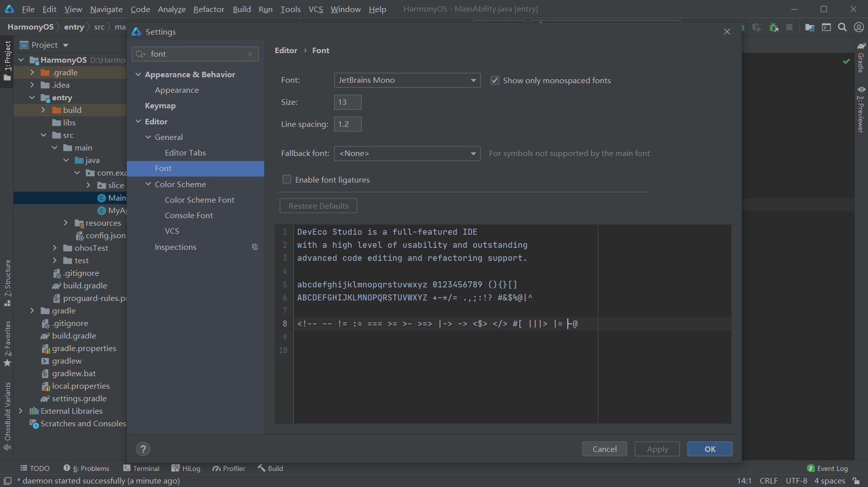Click the settings search field containing font
868x487 pixels.
pos(195,54)
